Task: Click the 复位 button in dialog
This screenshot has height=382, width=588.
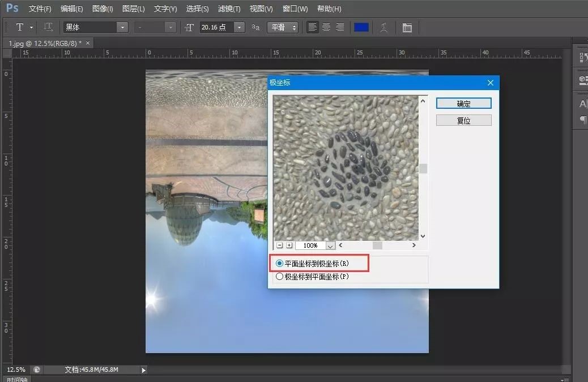Action: click(463, 121)
